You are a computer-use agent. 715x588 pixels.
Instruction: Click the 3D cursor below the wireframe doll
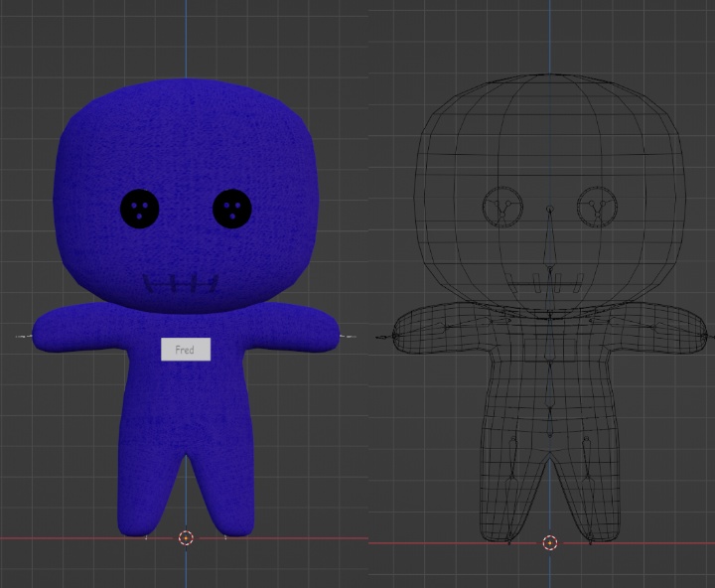550,543
